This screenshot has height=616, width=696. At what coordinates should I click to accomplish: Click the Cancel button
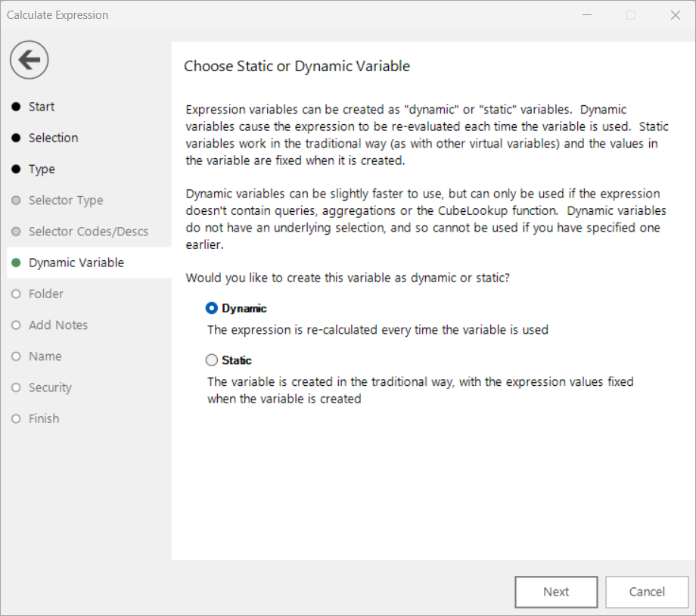(647, 592)
